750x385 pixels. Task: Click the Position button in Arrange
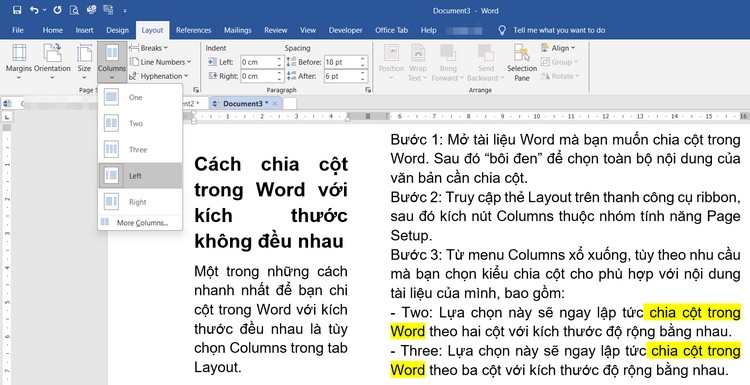pos(391,63)
